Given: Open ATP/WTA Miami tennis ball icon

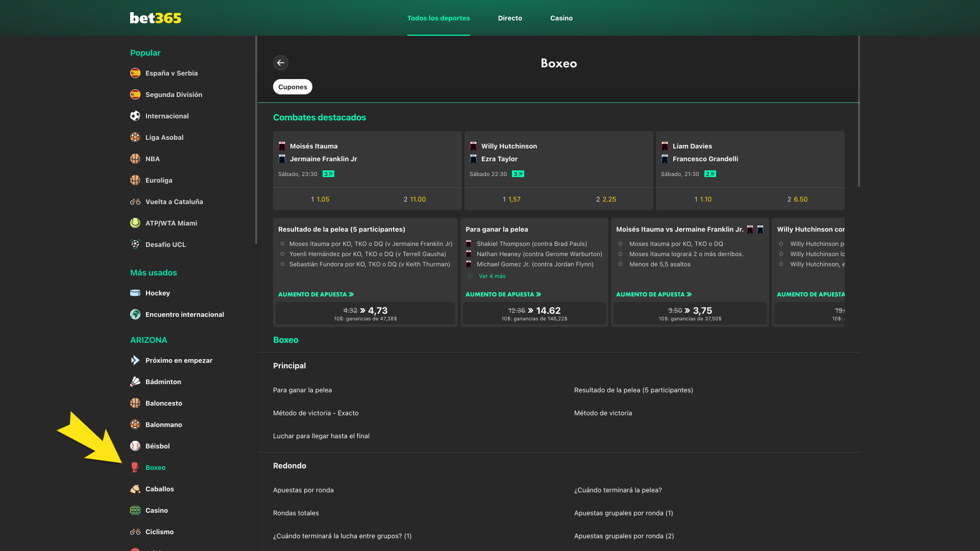Looking at the screenshot, I should [135, 223].
